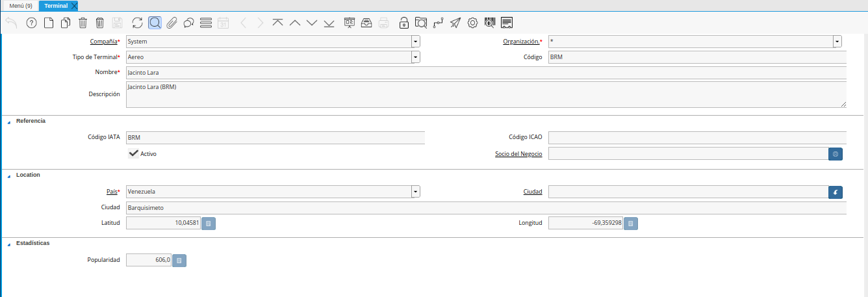Open the Latitud calculator button
This screenshot has height=297, width=868.
point(209,224)
